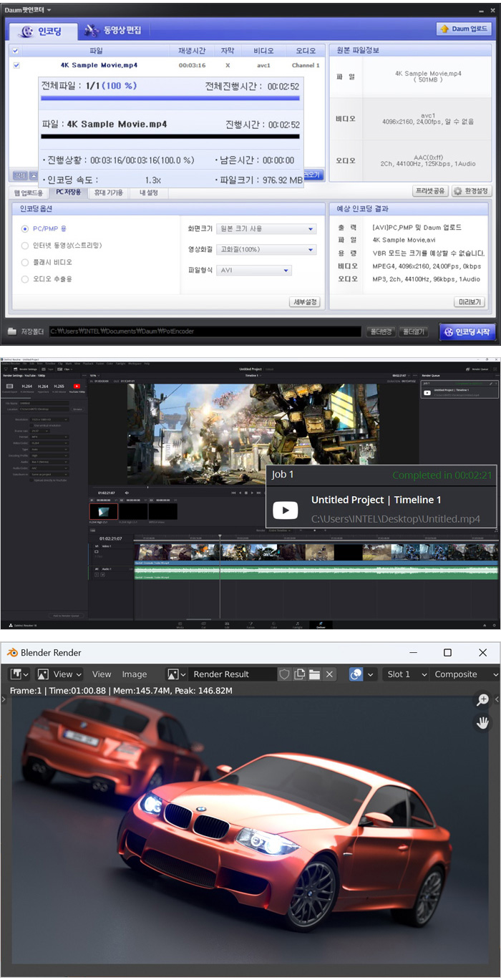The image size is (501, 980).
Task: Click the 미리보기 button
Action: tap(469, 301)
